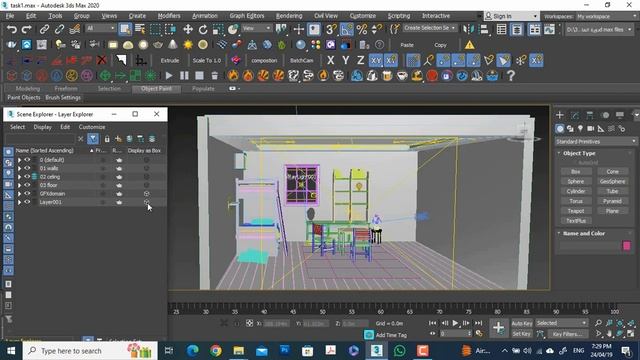Click the large plus Set Key button
Screen dimensions: 640x360
coord(498,327)
